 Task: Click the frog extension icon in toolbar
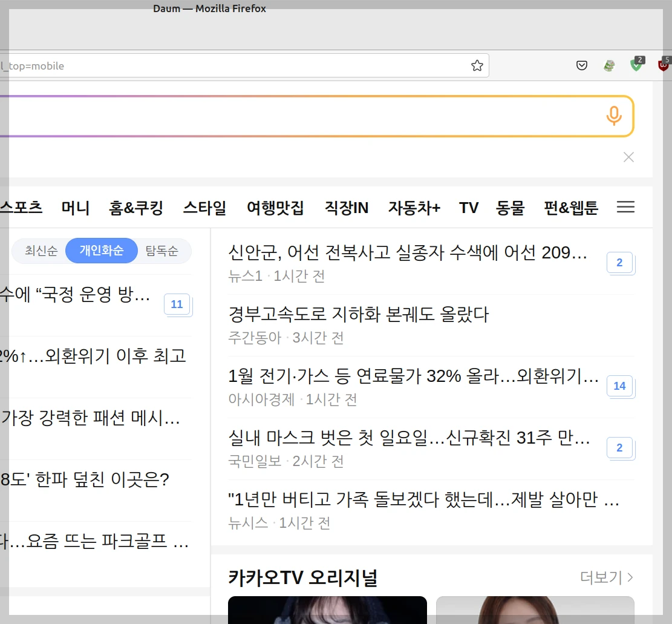tap(609, 65)
